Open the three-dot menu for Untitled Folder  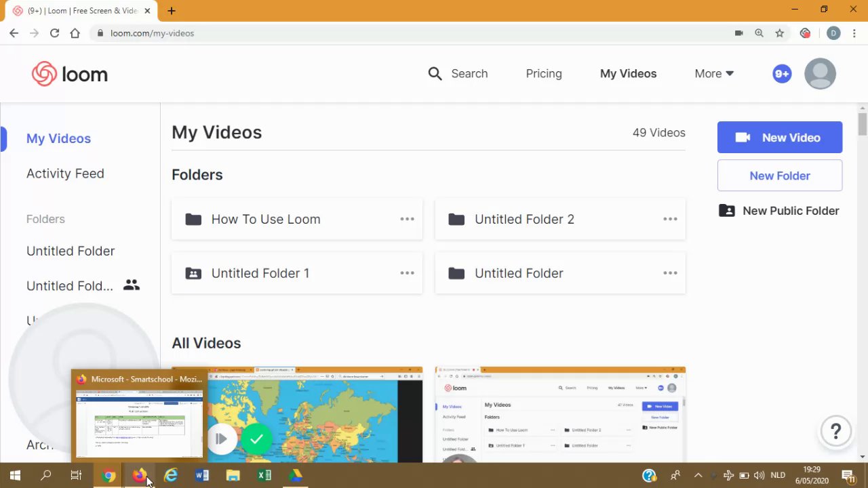pyautogui.click(x=670, y=273)
